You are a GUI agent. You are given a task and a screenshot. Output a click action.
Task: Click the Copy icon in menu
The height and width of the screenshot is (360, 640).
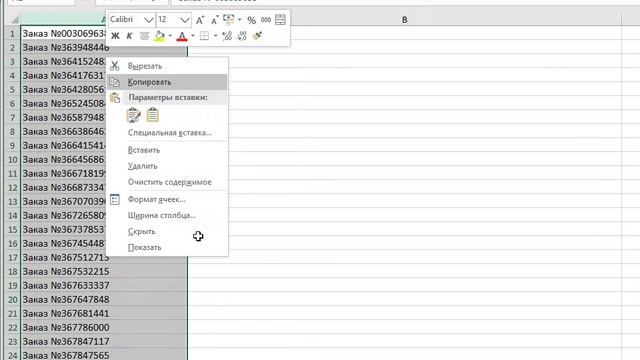(115, 82)
